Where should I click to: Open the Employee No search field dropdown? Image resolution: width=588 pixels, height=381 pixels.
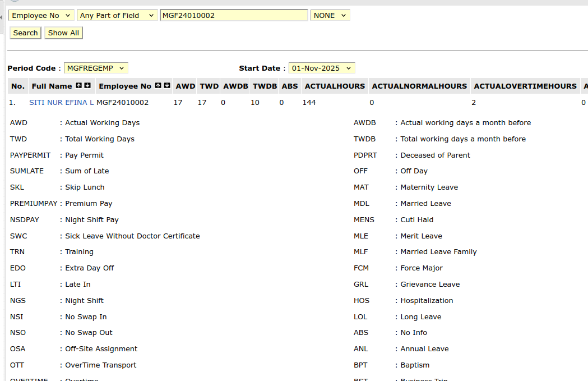(41, 16)
